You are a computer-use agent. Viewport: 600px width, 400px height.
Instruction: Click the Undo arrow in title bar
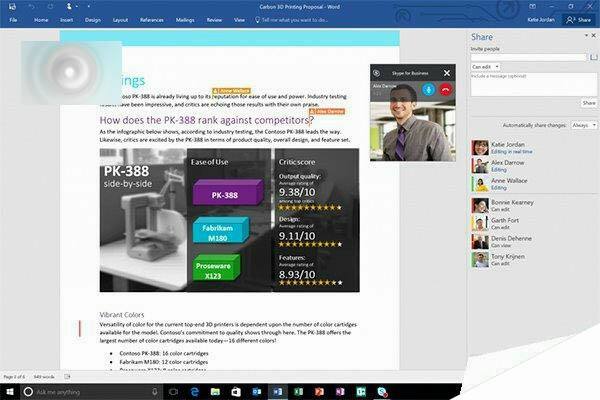(33, 6)
